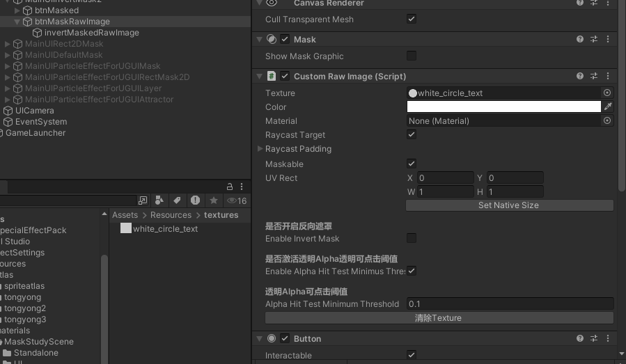Open presets for Custom Raw Image script
Image resolution: width=626 pixels, height=364 pixels.
tap(594, 76)
